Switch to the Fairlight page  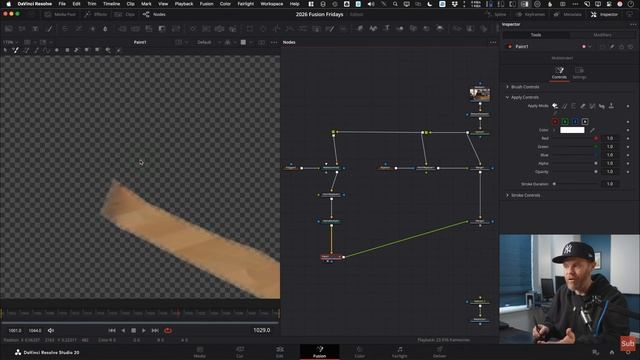click(400, 352)
